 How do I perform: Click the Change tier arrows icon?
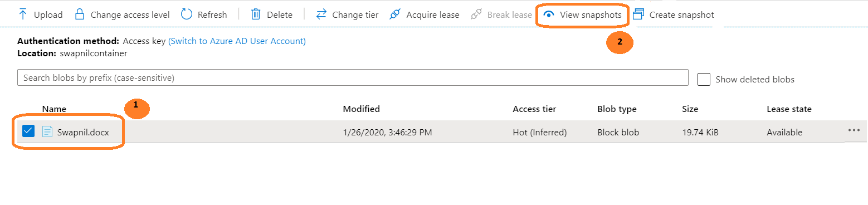pyautogui.click(x=321, y=14)
